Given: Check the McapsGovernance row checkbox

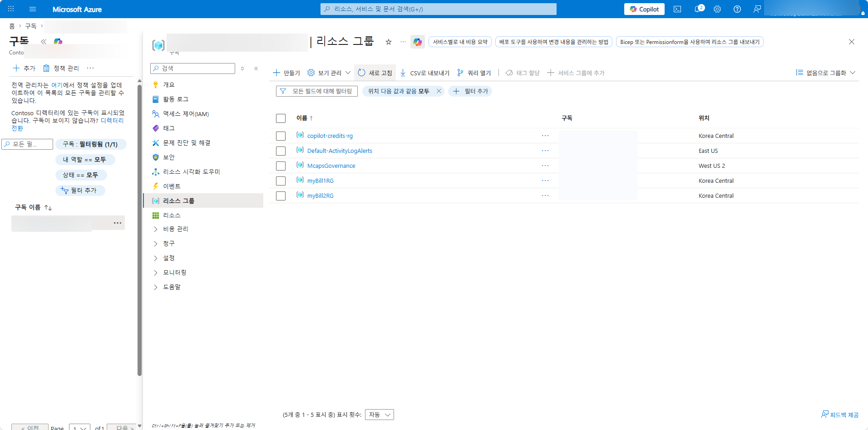Looking at the screenshot, I should [x=281, y=166].
